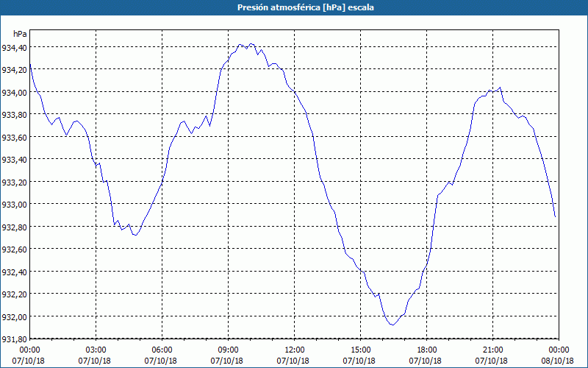
Task: Click the 932,20 y-axis value
Action: (14, 294)
